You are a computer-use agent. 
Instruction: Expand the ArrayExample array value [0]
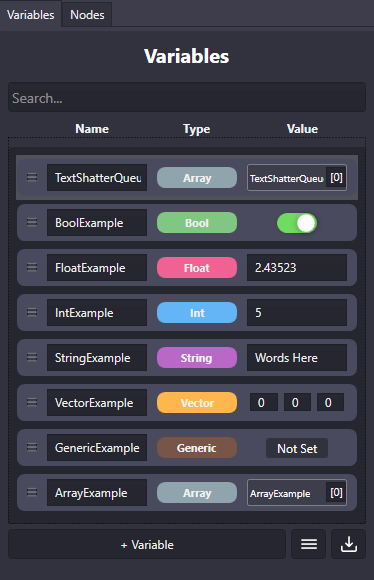coord(336,493)
